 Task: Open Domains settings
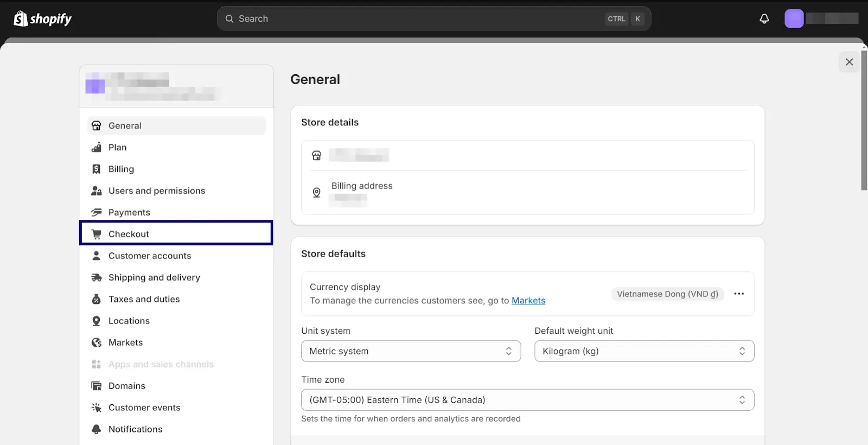click(x=176, y=386)
